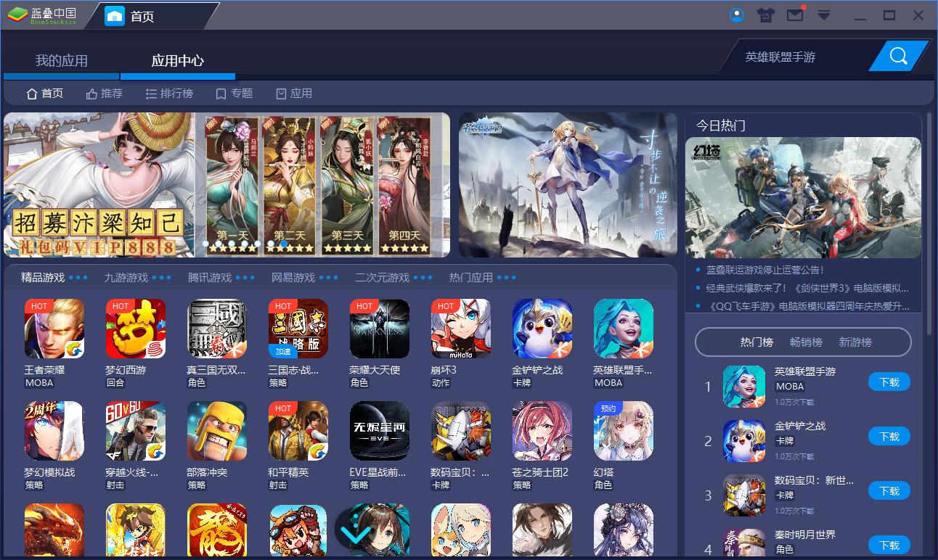Image resolution: width=938 pixels, height=560 pixels.
Task: Open 金铲铲之战 icon in game grid
Action: [x=542, y=329]
